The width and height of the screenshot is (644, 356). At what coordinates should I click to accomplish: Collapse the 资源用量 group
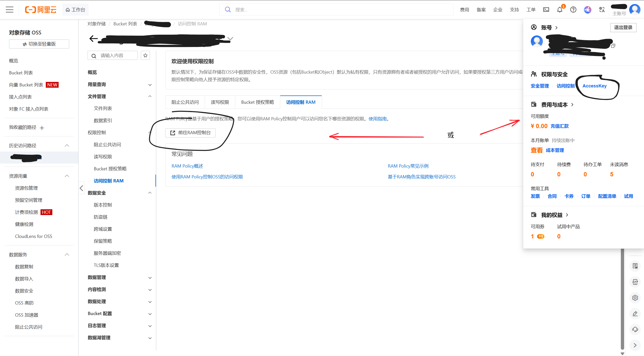click(67, 176)
